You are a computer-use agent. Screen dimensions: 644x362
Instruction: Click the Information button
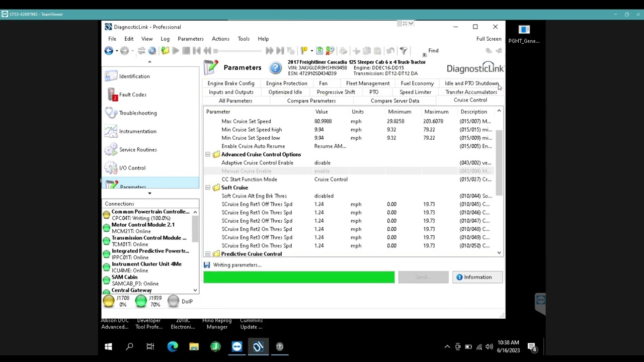[477, 277]
